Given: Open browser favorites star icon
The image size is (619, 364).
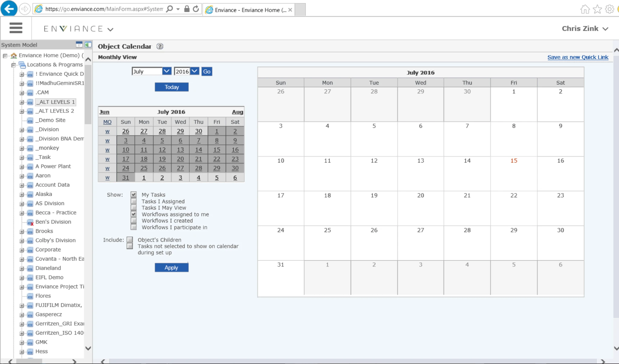Looking at the screenshot, I should tap(597, 9).
